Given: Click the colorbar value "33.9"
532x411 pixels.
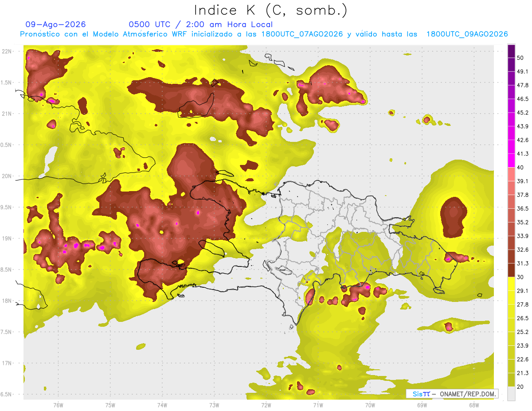Looking at the screenshot, I should click(x=523, y=236).
